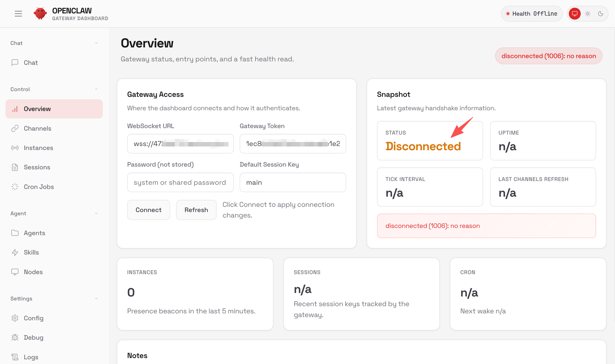This screenshot has width=615, height=364.
Task: Focus the Password input field
Action: click(180, 182)
